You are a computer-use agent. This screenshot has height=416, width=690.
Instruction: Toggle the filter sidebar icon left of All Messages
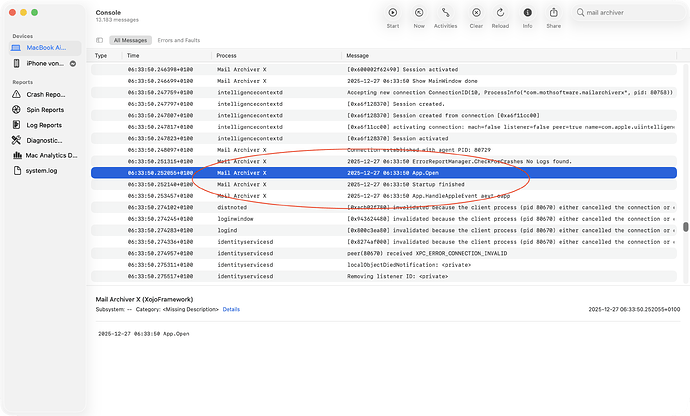click(x=99, y=40)
